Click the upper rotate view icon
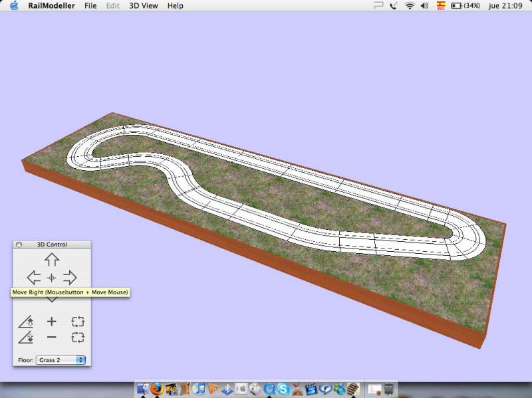Screen dimensions: 532x398 point(78,322)
